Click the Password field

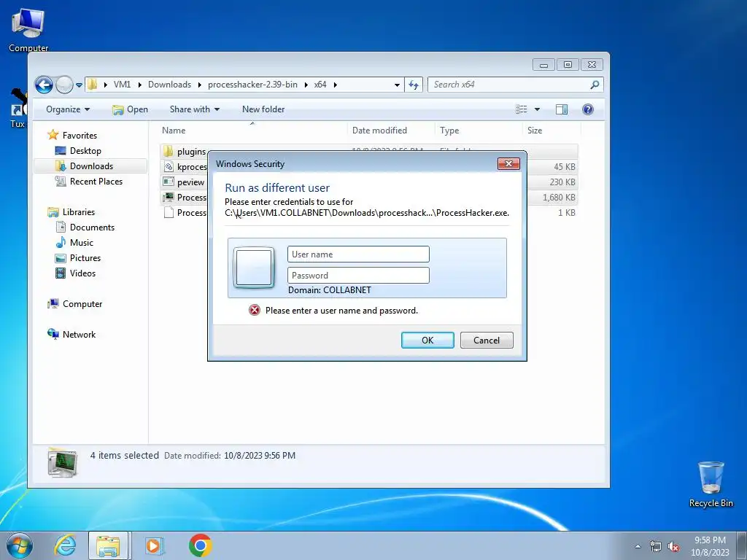coord(358,275)
